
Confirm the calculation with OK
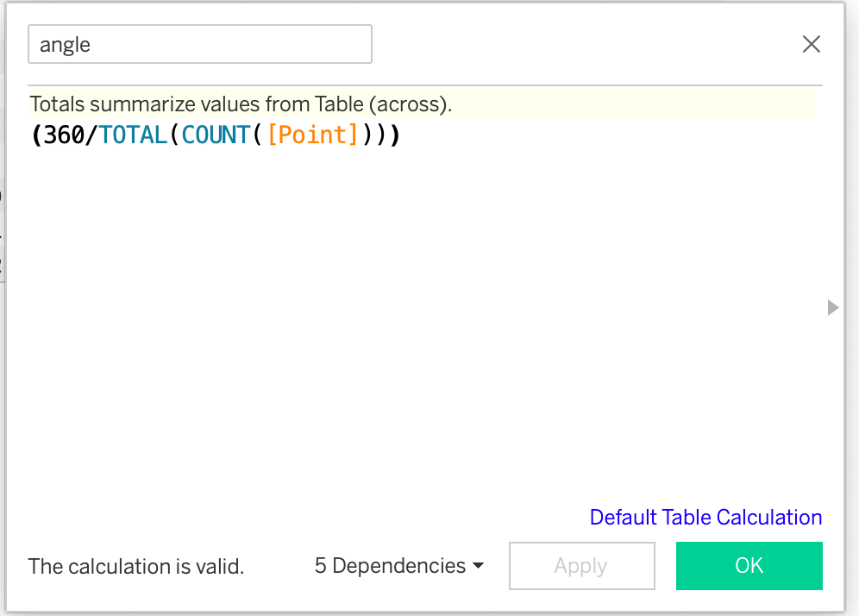tap(749, 566)
